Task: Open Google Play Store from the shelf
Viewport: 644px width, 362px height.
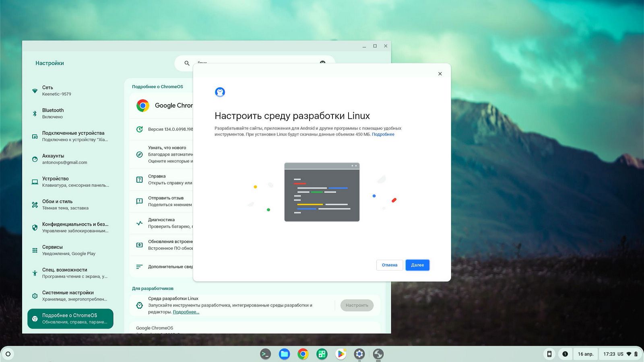Action: click(x=341, y=354)
